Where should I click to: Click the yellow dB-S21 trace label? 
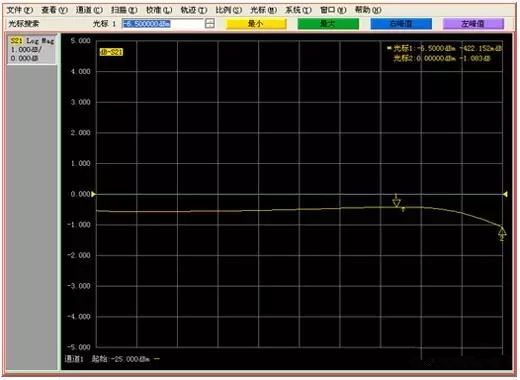[x=111, y=52]
